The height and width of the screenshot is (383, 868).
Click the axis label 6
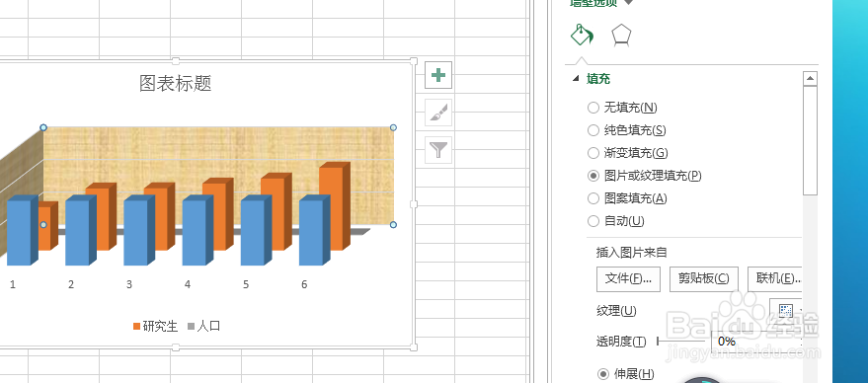pos(304,284)
